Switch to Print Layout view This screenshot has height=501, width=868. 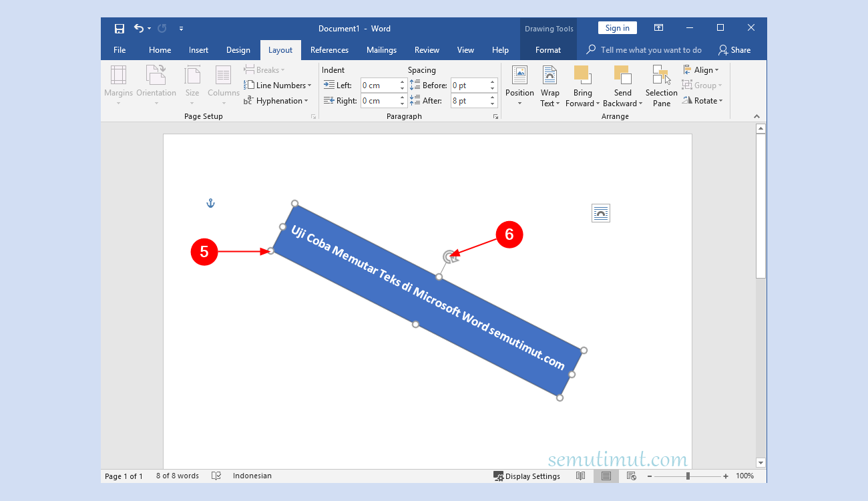[x=606, y=476]
